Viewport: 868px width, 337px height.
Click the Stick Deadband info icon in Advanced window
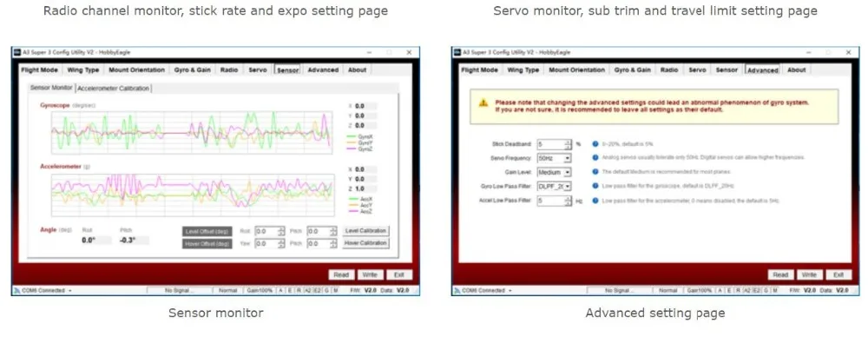click(595, 143)
